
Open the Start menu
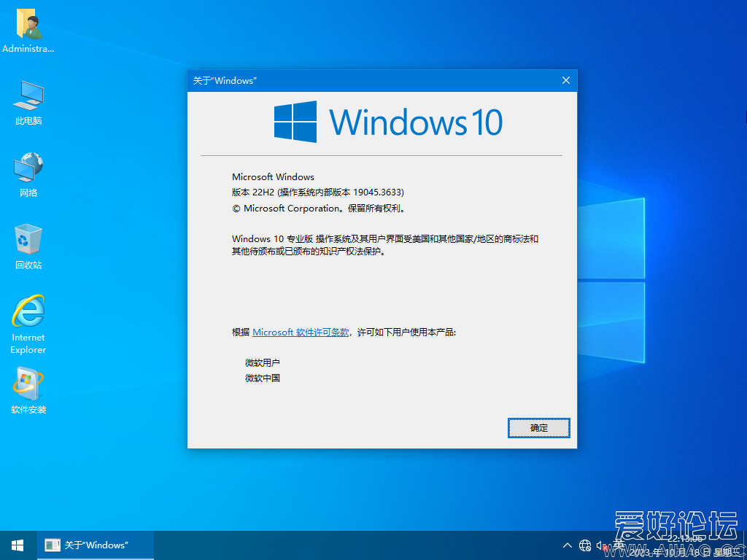click(x=17, y=545)
